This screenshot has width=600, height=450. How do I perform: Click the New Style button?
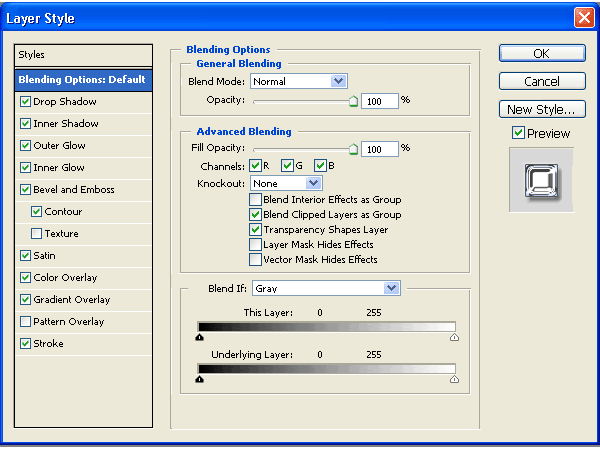541,109
